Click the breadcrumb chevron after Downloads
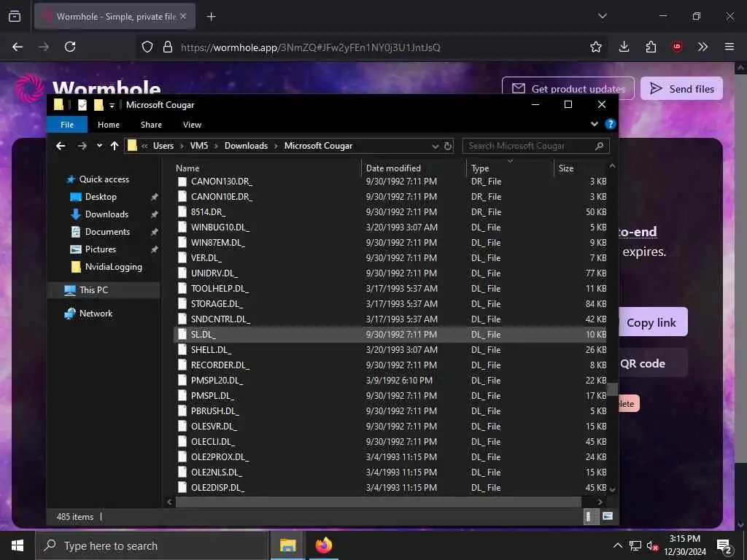747x560 pixels. click(x=276, y=146)
